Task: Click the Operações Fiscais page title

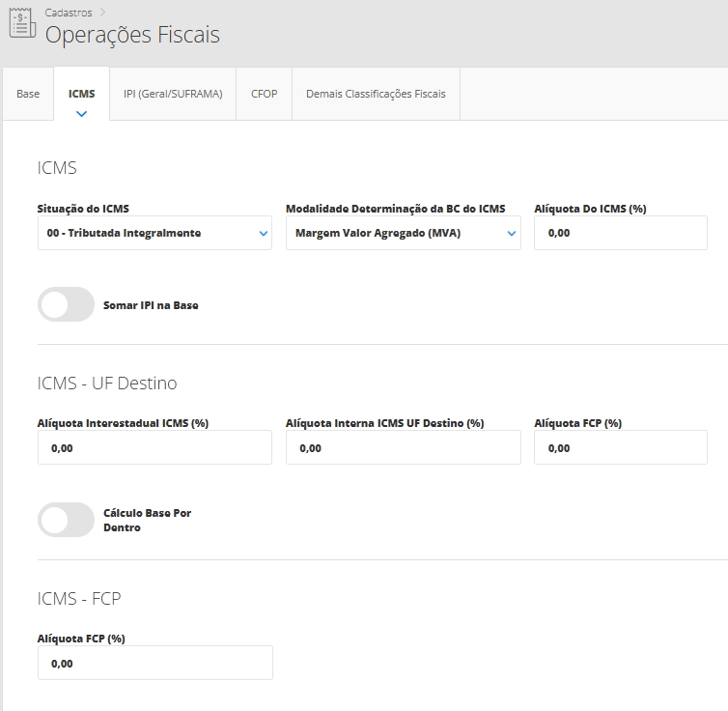Action: (132, 36)
